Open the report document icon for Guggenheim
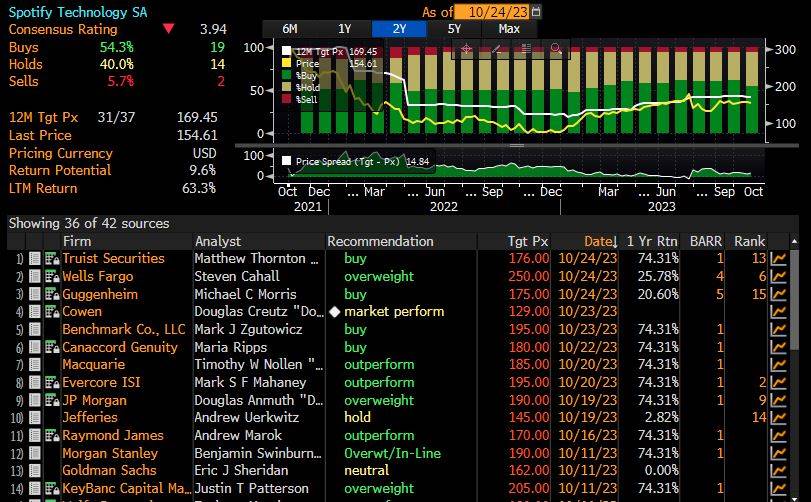The height and width of the screenshot is (502, 811). 35,294
